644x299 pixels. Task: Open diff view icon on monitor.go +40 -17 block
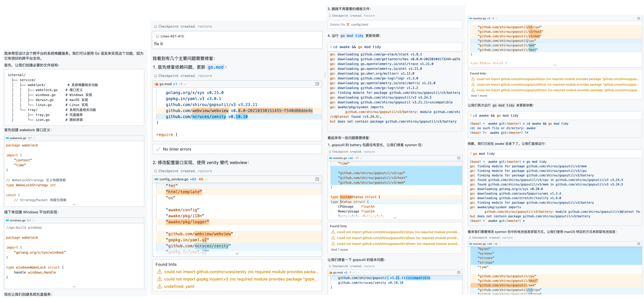click(458, 158)
